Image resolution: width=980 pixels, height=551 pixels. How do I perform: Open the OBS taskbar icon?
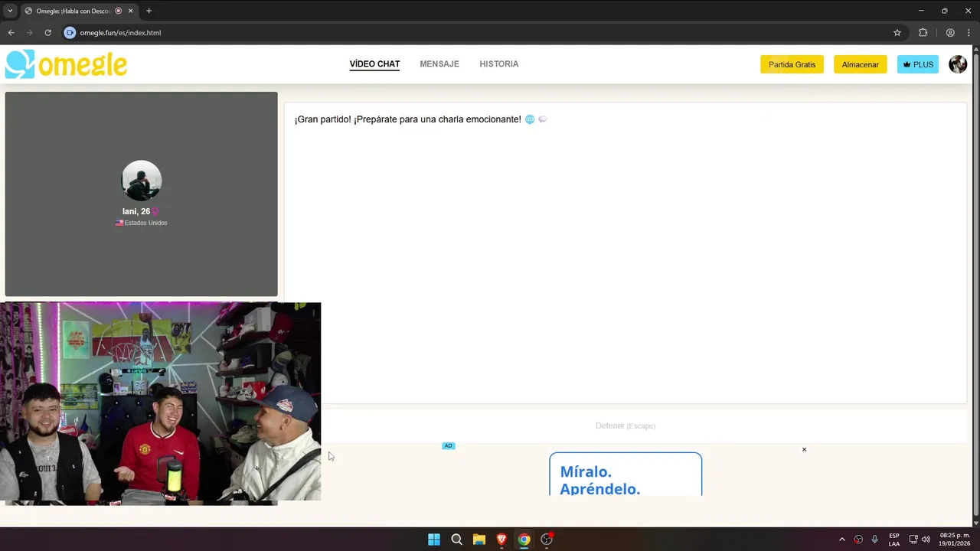pyautogui.click(x=547, y=540)
